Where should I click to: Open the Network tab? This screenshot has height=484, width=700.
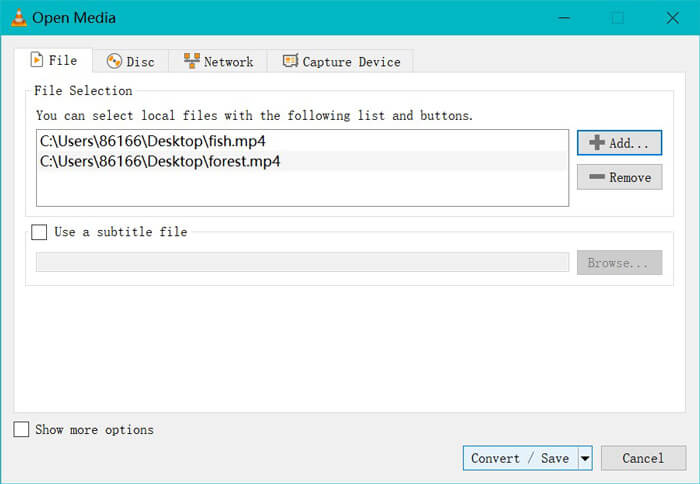point(218,61)
